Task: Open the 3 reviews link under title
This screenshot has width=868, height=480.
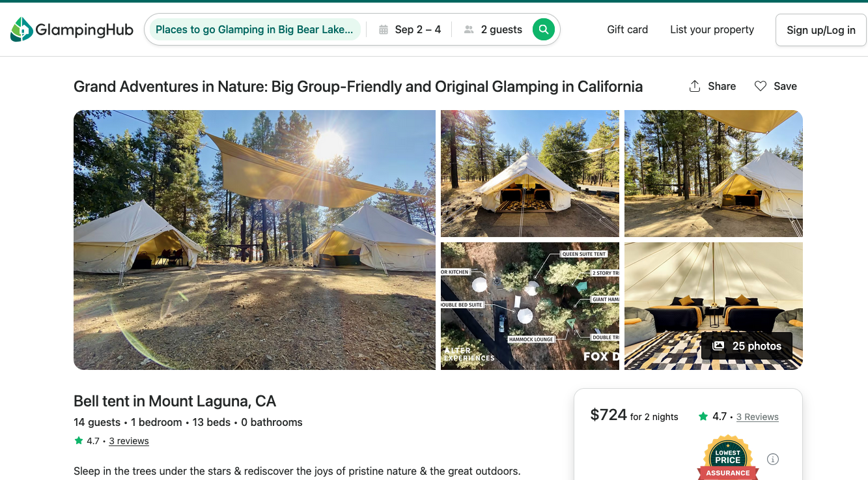Action: pyautogui.click(x=129, y=441)
